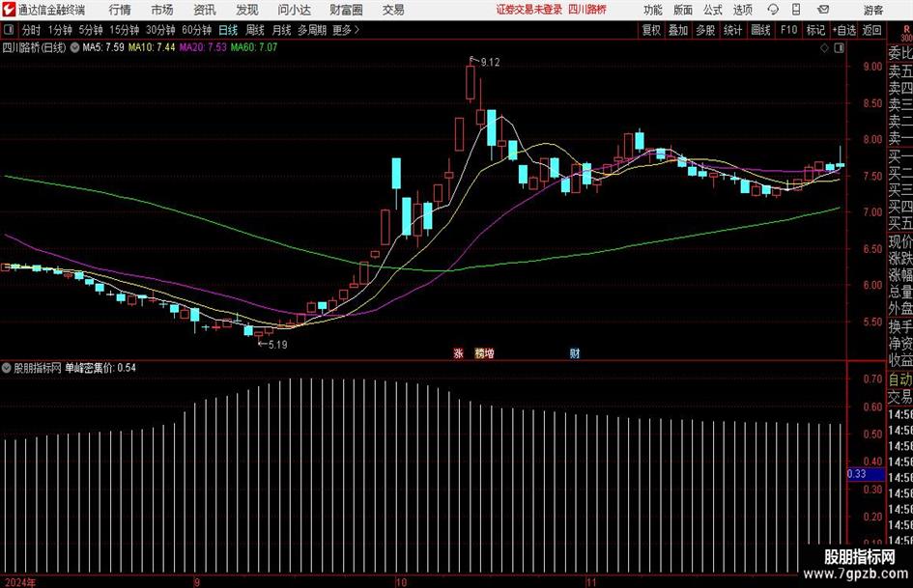Screen dimensions: 913x588
Task: Switch to 分时 chart period
Action: click(32, 30)
